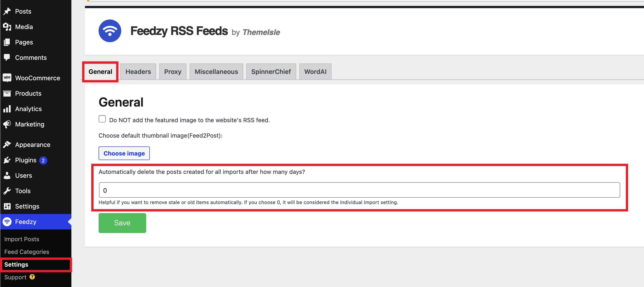Open the Proxy tab

pos(173,72)
